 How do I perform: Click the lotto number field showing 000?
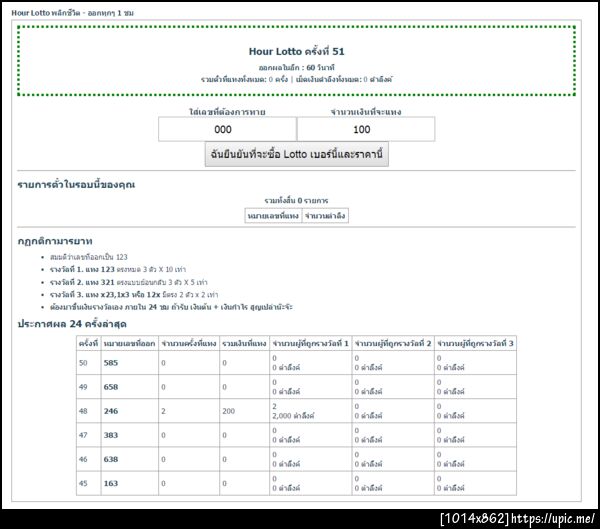click(227, 129)
